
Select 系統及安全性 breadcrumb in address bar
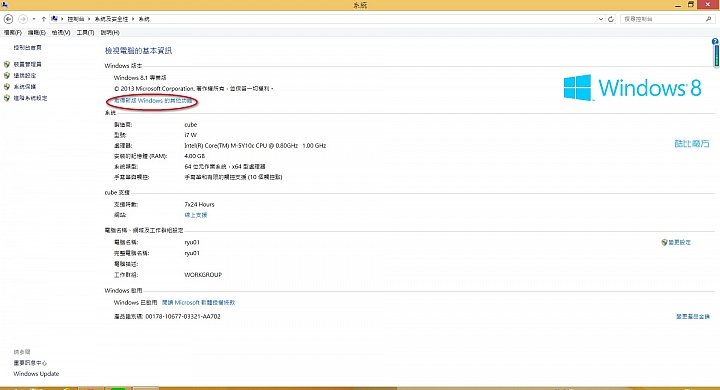click(111, 19)
